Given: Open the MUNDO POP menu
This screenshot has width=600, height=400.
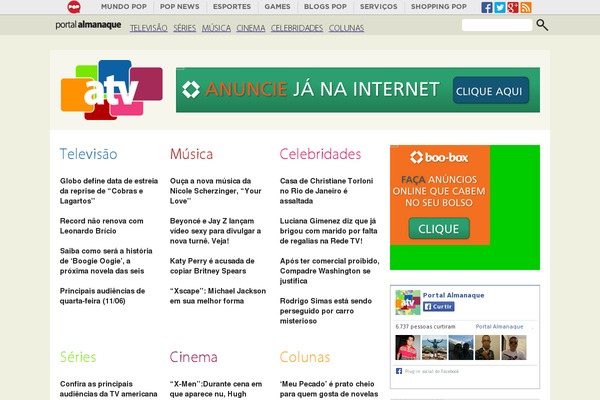Looking at the screenshot, I should pos(124,7).
